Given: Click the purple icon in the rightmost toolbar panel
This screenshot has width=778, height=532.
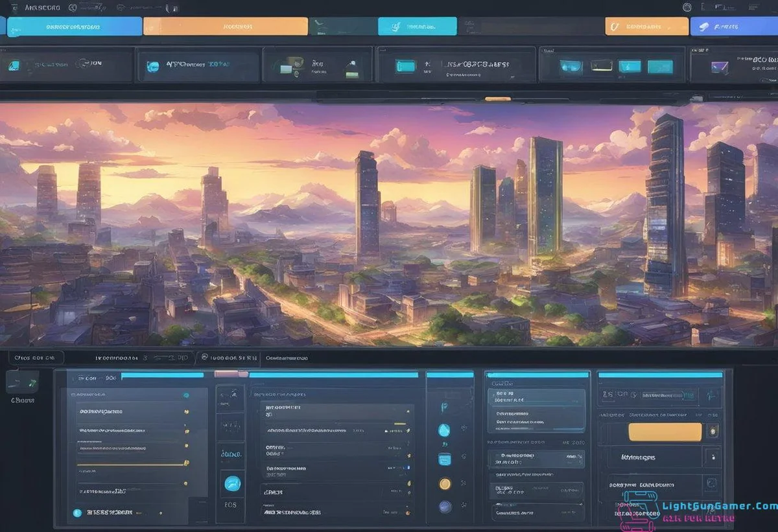Looking at the screenshot, I should (719, 66).
